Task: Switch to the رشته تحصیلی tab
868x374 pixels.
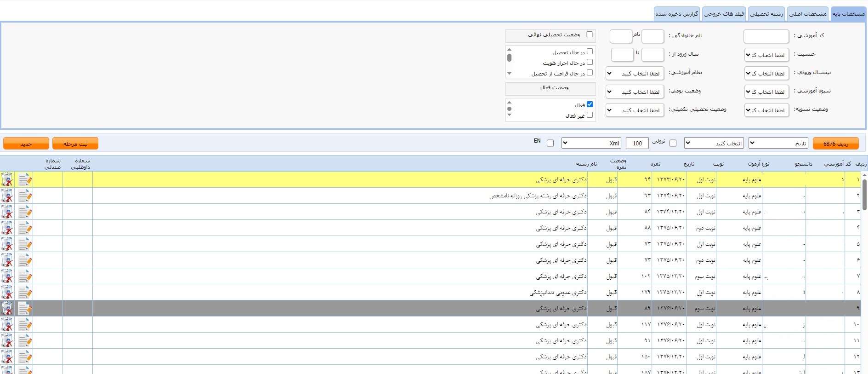Action: tap(766, 14)
